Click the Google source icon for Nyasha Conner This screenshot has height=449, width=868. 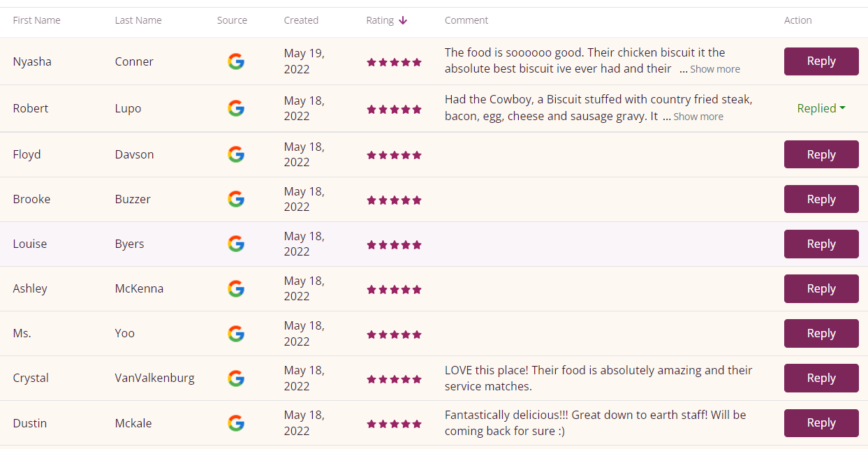(x=236, y=61)
